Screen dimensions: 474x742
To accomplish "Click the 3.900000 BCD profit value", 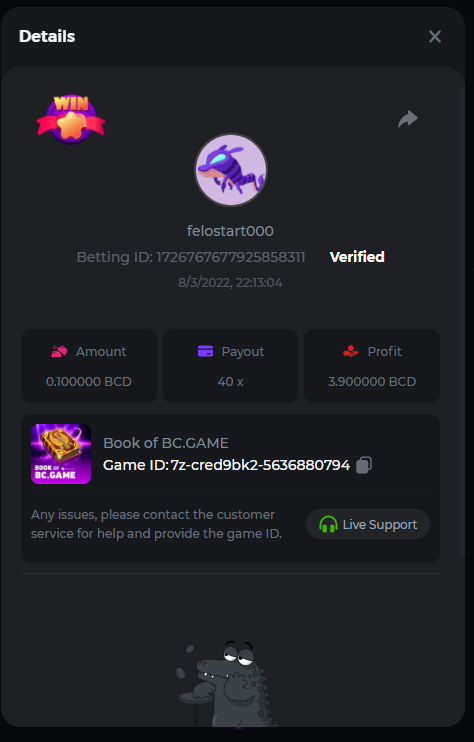I will (x=372, y=381).
